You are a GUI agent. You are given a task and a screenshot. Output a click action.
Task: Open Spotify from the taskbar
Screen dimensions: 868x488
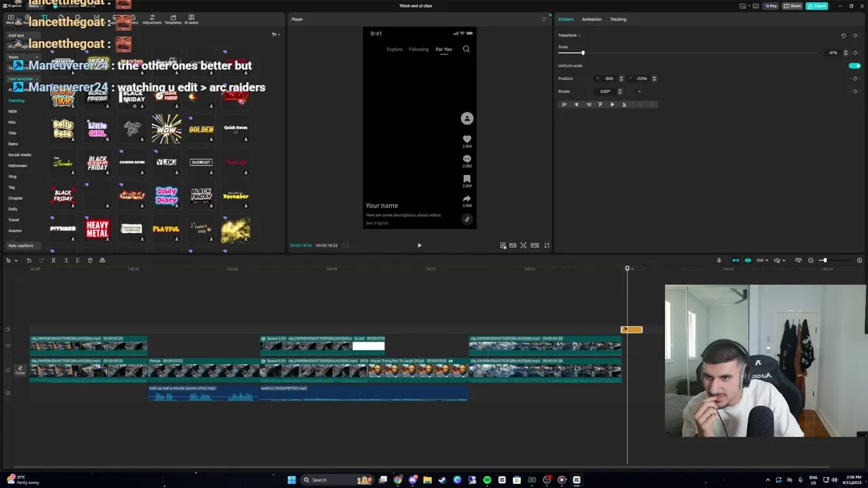(487, 480)
